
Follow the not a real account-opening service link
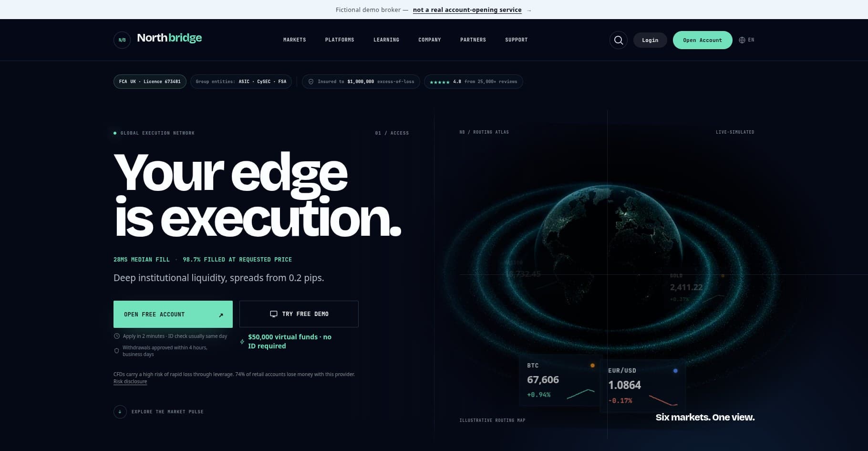[467, 10]
